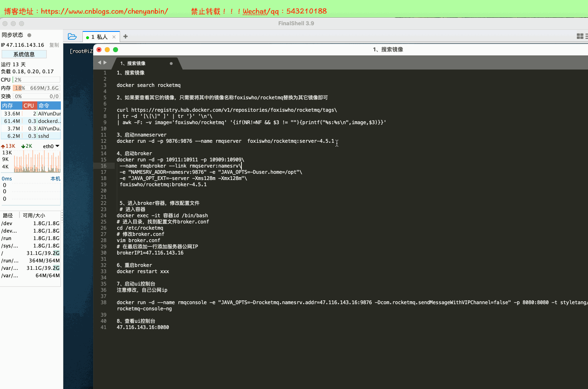Open the connection manager folder icon
The height and width of the screenshot is (389, 588).
tap(72, 36)
